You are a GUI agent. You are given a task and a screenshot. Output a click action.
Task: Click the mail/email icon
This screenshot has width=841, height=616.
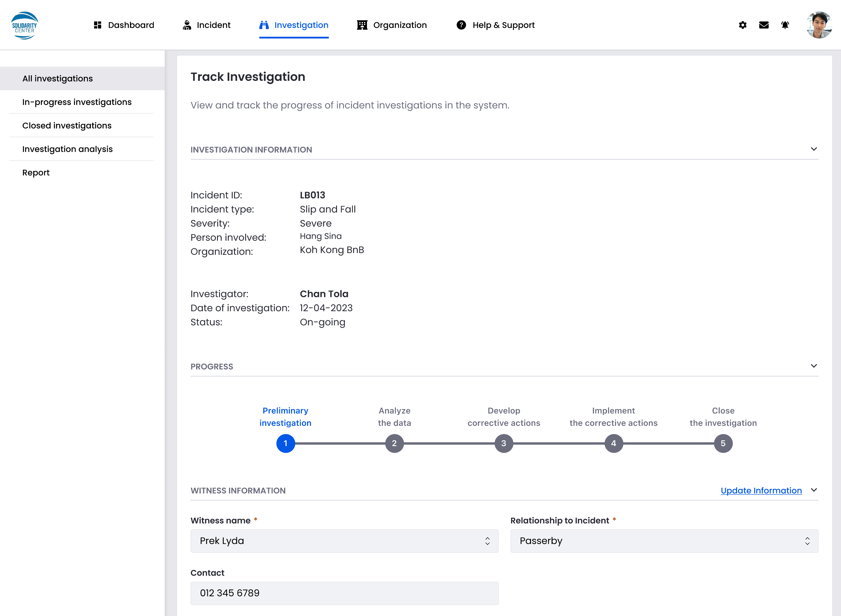click(764, 25)
